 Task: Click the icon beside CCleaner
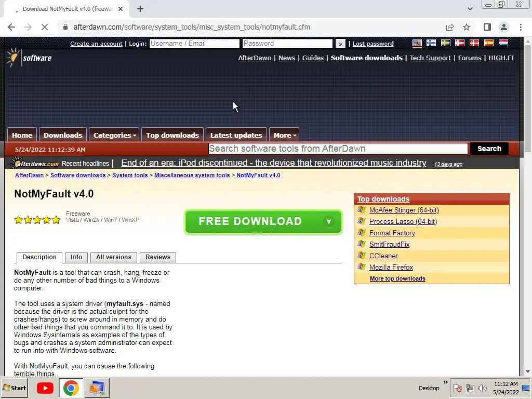[362, 256]
